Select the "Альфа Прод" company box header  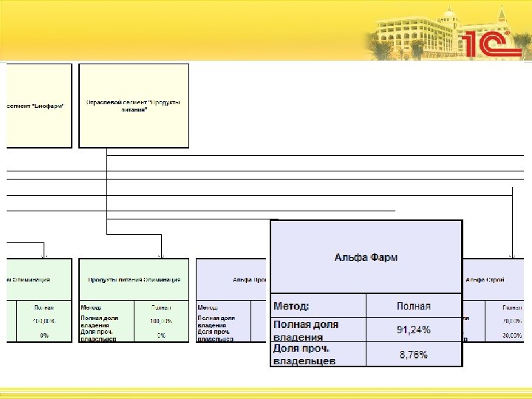(x=231, y=279)
